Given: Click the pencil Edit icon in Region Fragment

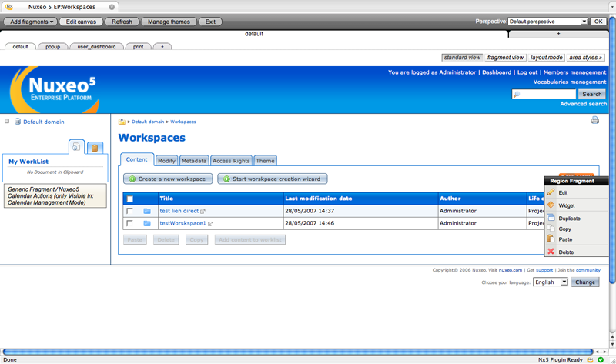Looking at the screenshot, I should click(551, 192).
